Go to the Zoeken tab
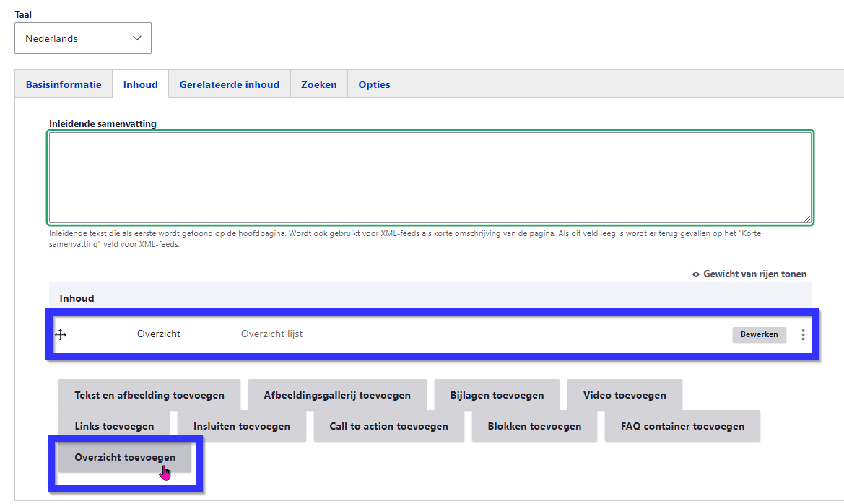 point(318,84)
